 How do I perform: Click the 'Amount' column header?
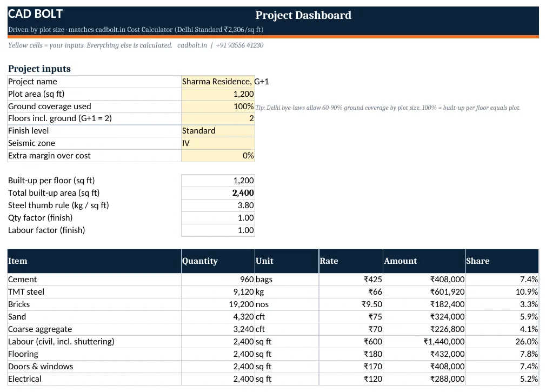point(424,261)
